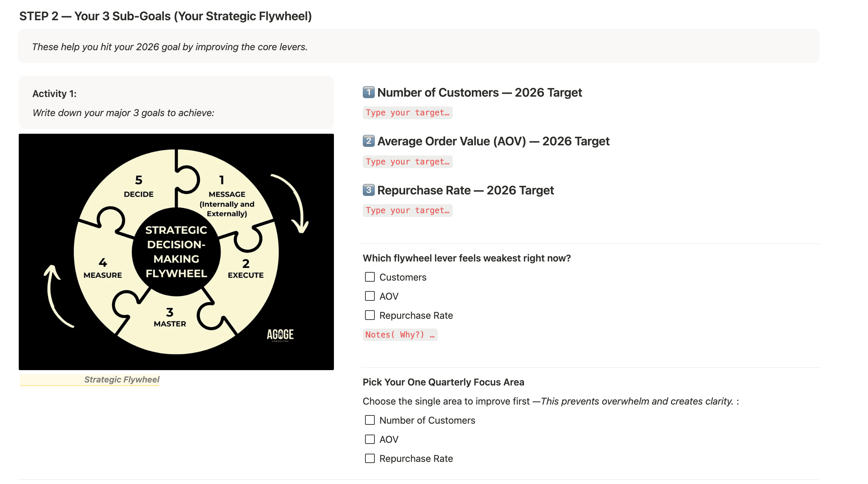Click the Repurchase Rate target field
The height and width of the screenshot is (484, 868).
point(407,211)
